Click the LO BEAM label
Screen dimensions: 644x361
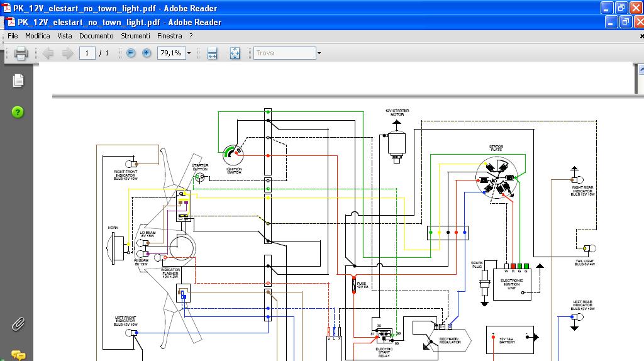[x=147, y=234]
